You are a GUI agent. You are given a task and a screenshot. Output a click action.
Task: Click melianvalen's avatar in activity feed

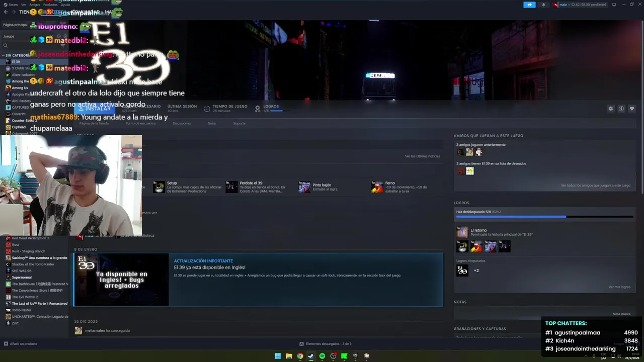point(78,330)
